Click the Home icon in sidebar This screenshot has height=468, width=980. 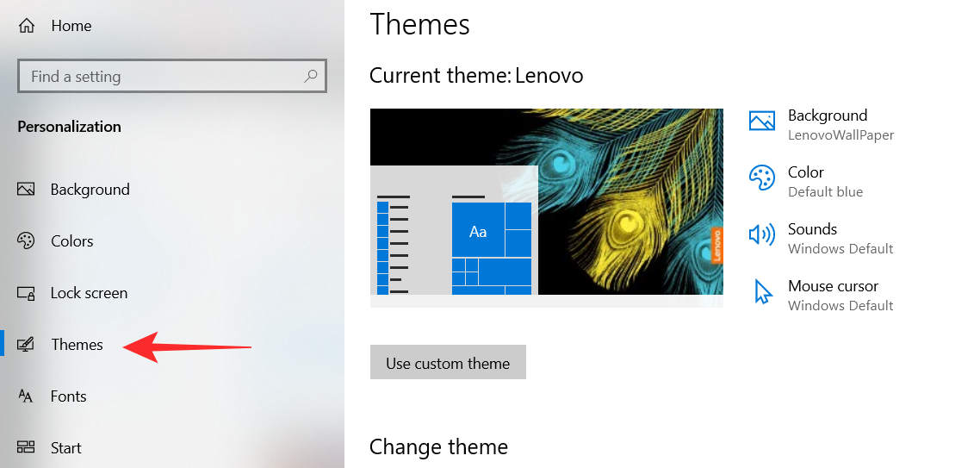point(27,26)
